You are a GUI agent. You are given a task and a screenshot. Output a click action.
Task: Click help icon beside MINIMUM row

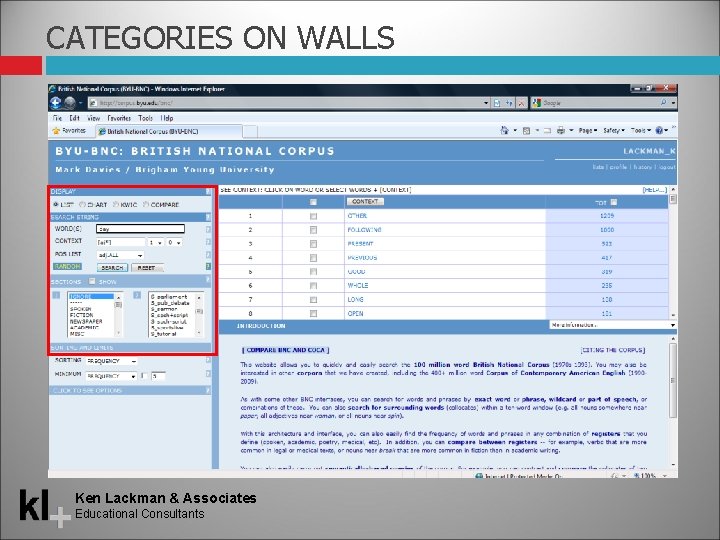click(x=208, y=374)
